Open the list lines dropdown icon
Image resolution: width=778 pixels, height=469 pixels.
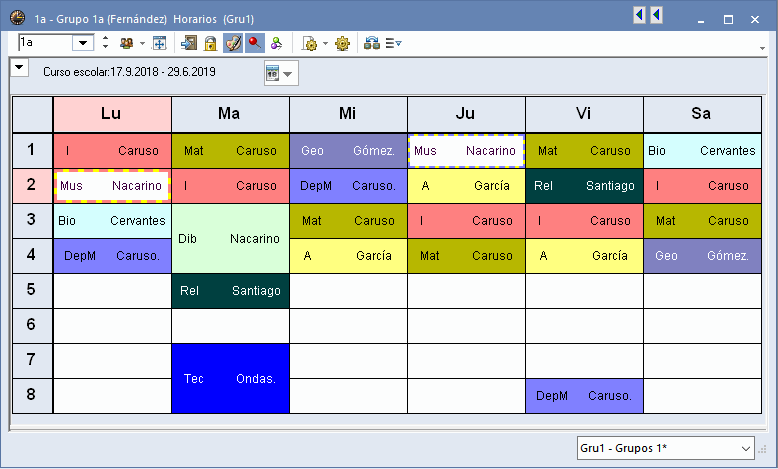393,44
